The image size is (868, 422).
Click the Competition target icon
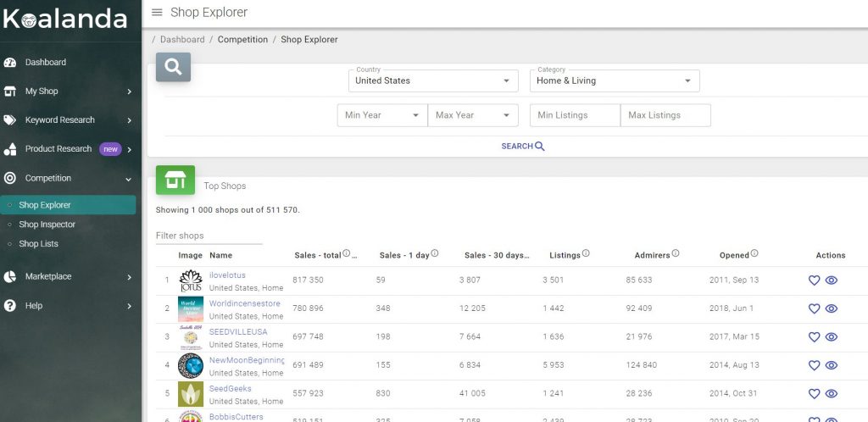click(10, 178)
